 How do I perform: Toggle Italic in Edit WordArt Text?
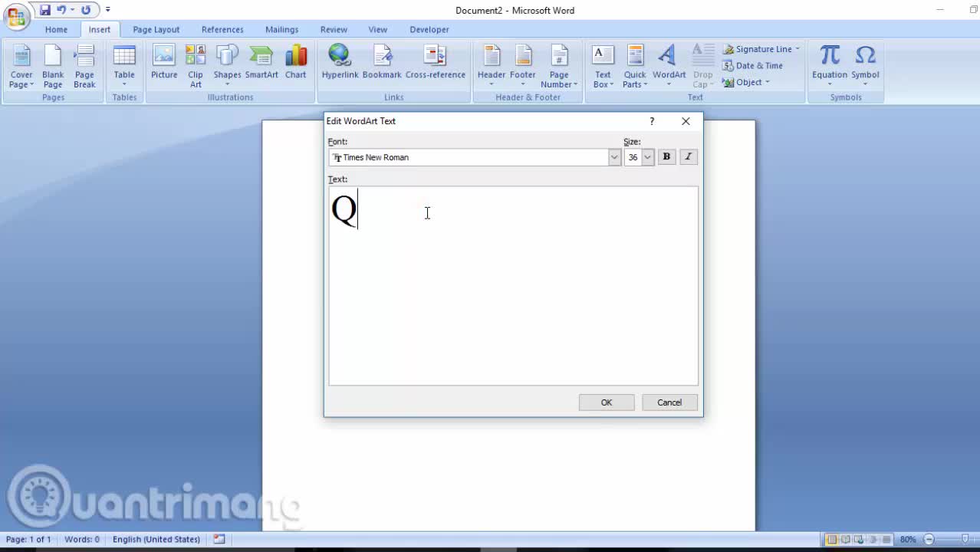[688, 156]
